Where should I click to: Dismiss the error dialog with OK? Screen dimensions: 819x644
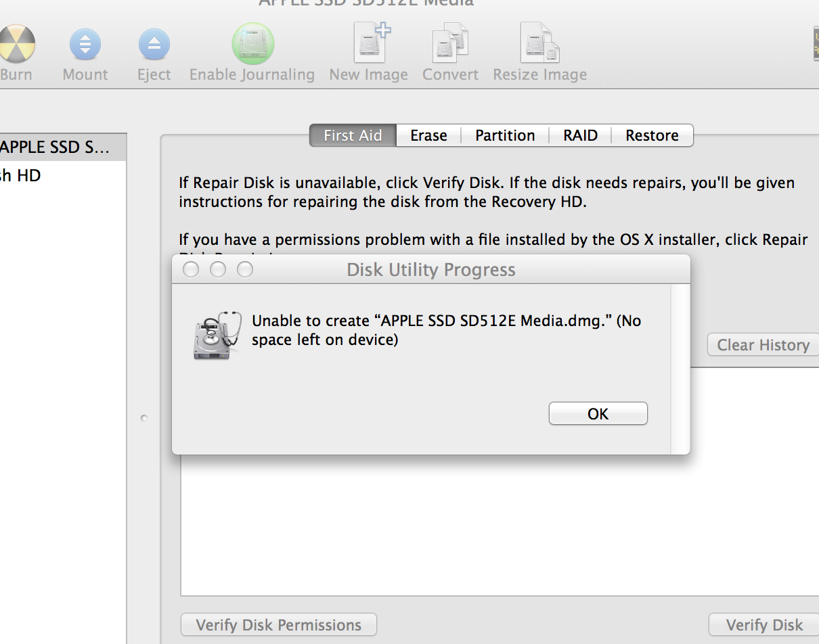[598, 413]
